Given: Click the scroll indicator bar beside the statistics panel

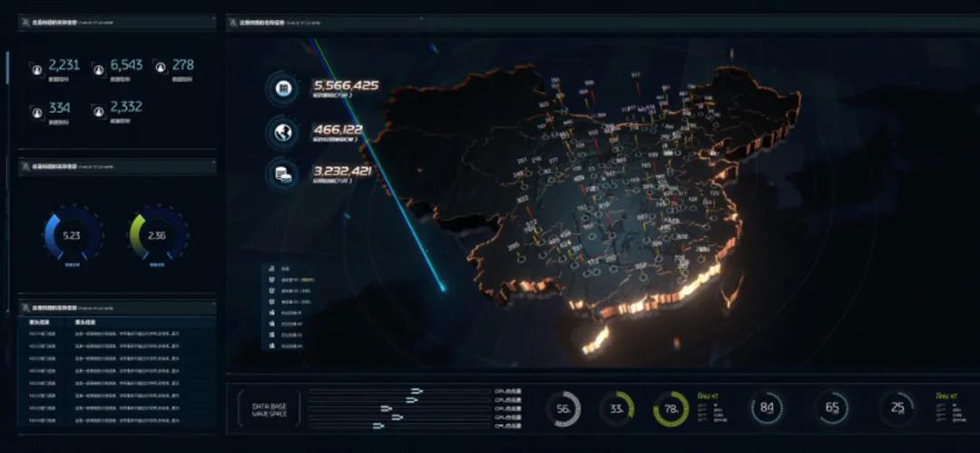Looking at the screenshot, I should click(8, 67).
